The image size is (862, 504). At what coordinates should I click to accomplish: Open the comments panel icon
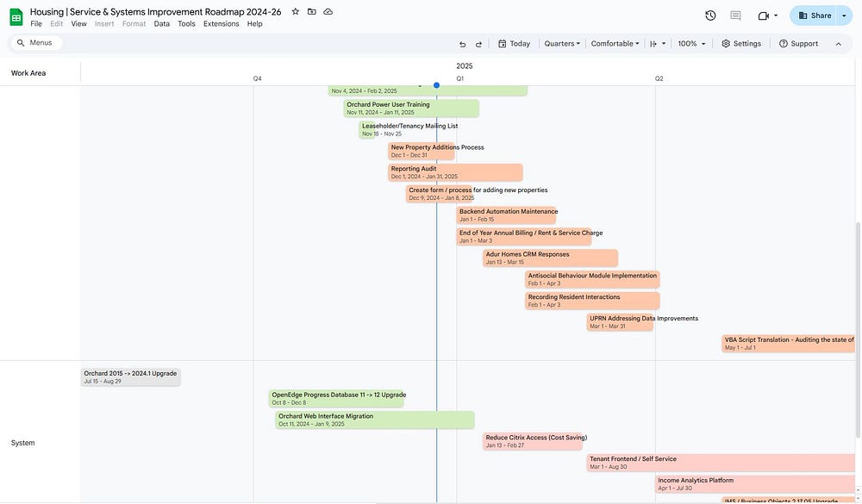coord(735,16)
